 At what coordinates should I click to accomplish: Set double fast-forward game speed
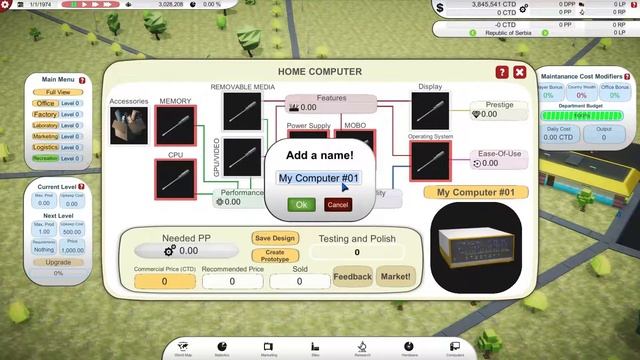(95, 4)
